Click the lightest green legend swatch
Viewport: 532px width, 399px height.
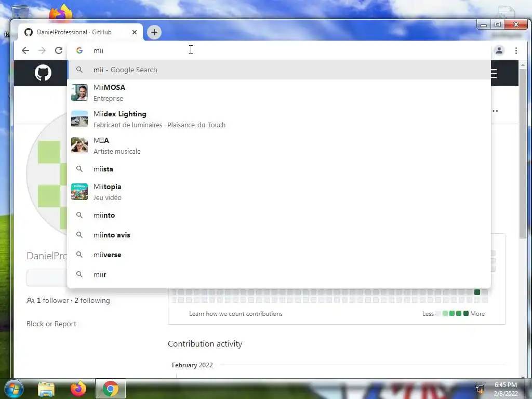click(445, 313)
